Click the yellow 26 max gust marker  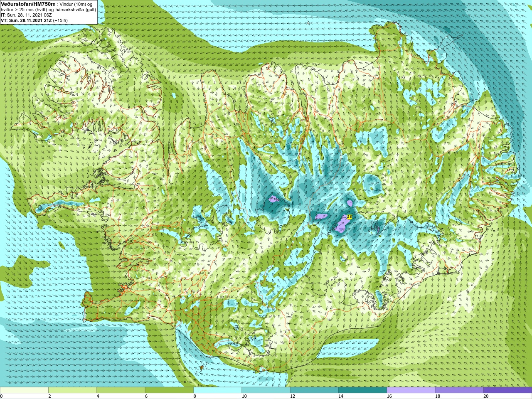coord(349,217)
